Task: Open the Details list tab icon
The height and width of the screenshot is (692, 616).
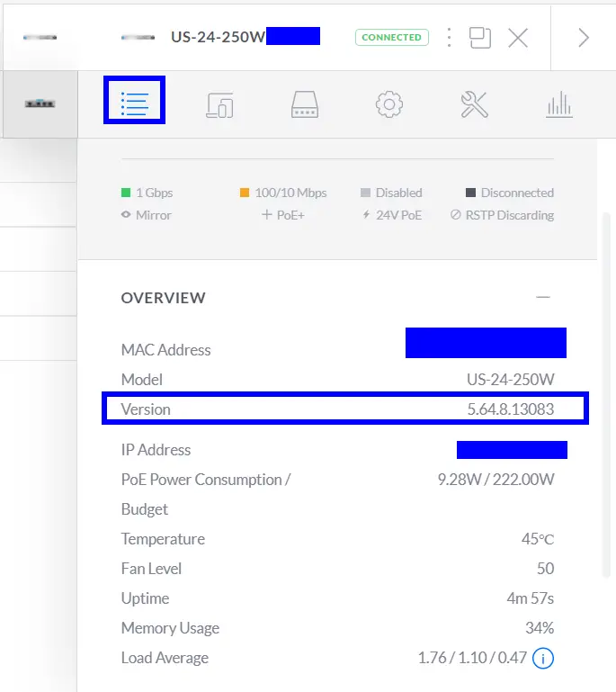Action: pyautogui.click(x=135, y=104)
